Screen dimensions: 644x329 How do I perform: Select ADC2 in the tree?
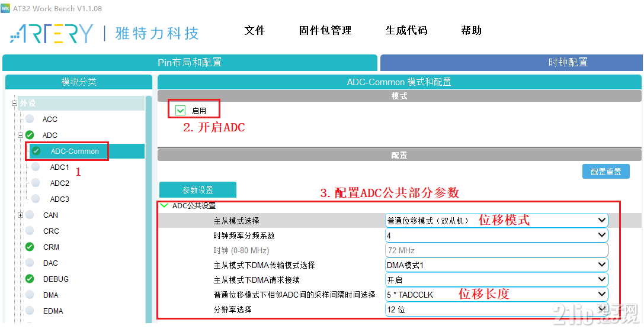tap(60, 183)
